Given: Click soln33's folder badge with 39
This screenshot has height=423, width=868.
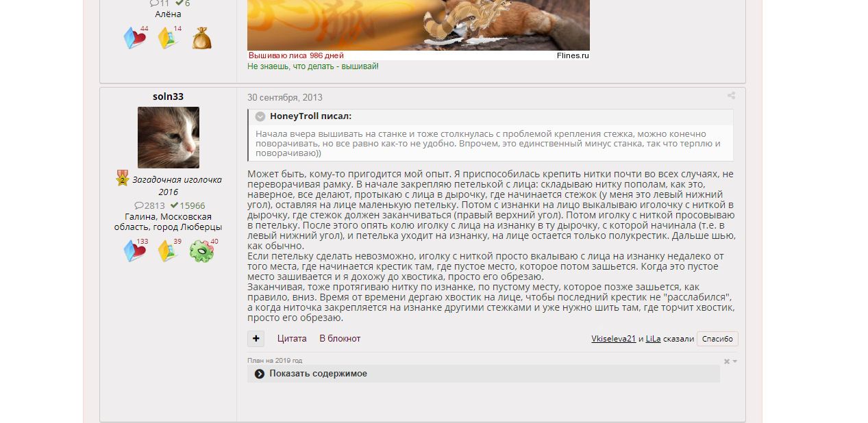Looking at the screenshot, I should click(x=169, y=251).
